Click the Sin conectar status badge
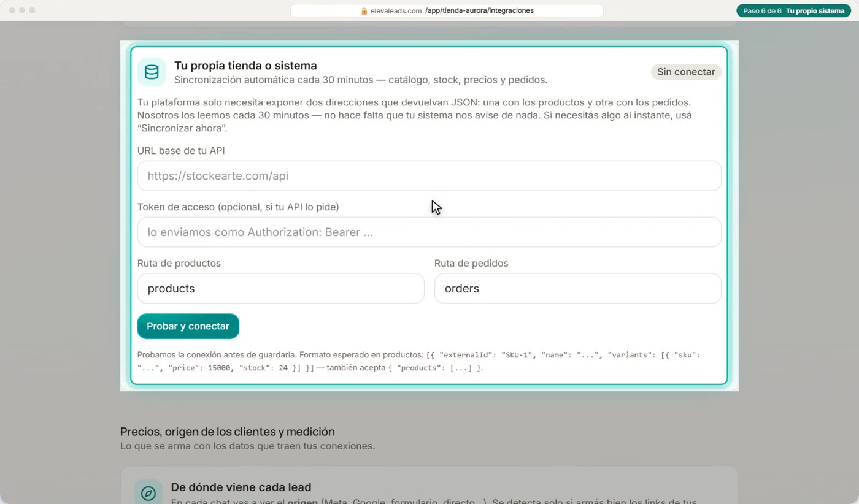 coord(686,72)
